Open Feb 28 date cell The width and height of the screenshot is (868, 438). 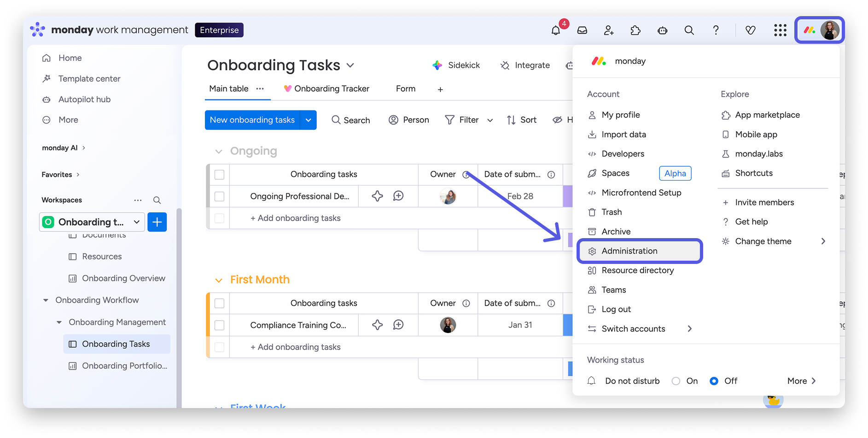click(x=520, y=196)
